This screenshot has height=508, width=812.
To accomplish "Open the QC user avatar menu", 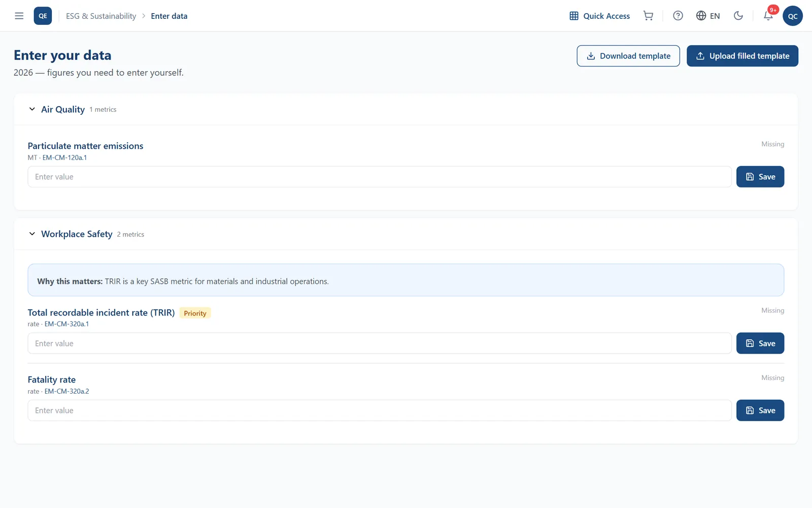I will click(x=793, y=16).
